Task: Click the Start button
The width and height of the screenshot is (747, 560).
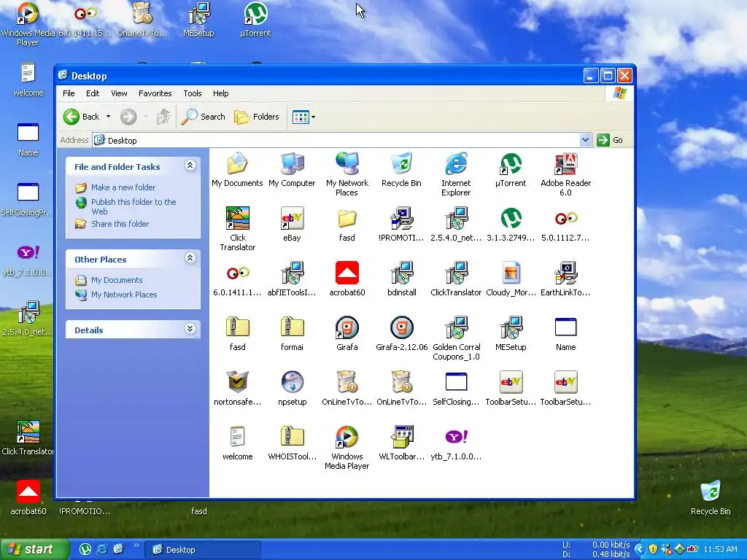Action: pyautogui.click(x=34, y=549)
